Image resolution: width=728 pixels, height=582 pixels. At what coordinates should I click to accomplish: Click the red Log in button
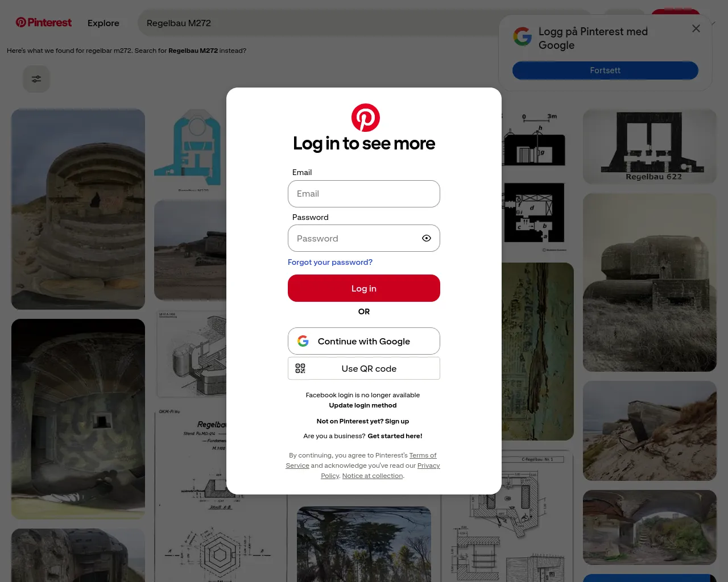[x=364, y=288]
